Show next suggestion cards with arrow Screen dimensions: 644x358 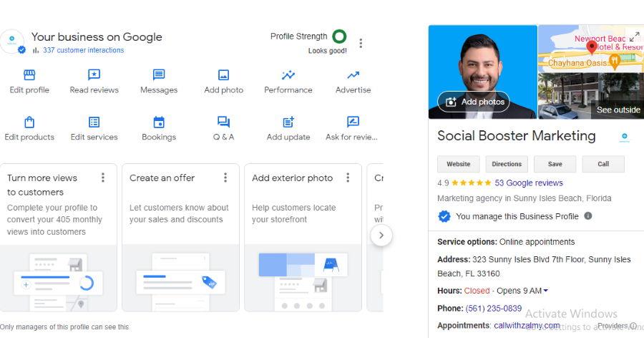[381, 235]
